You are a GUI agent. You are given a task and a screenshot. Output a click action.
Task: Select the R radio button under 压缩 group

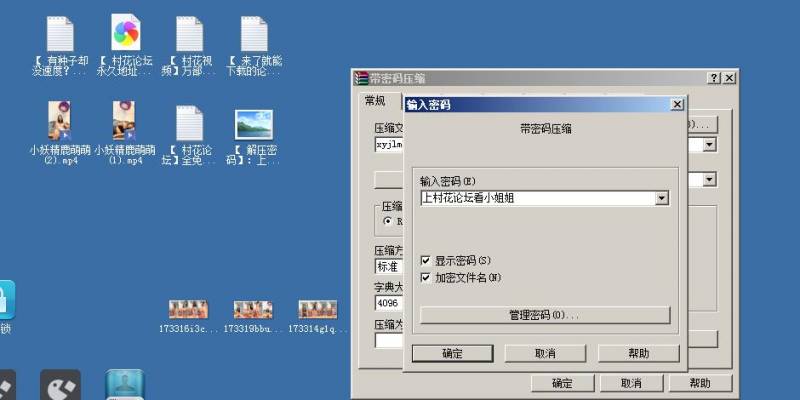point(386,220)
